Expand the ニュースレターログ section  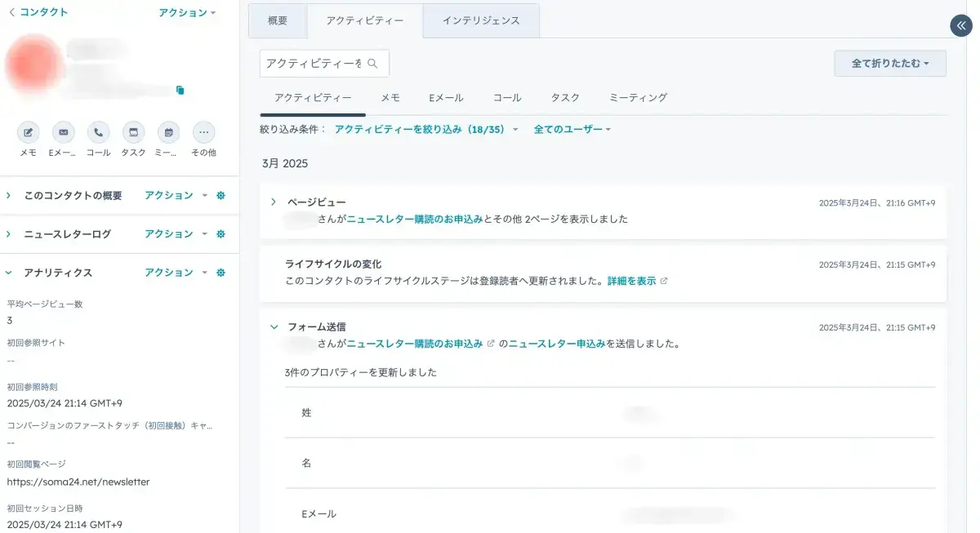pyautogui.click(x=9, y=234)
